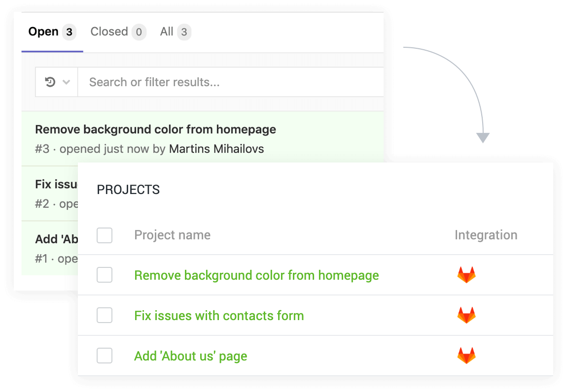This screenshot has width=567, height=392.
Task: Open project "Fix issues with contacts form"
Action: tap(219, 315)
